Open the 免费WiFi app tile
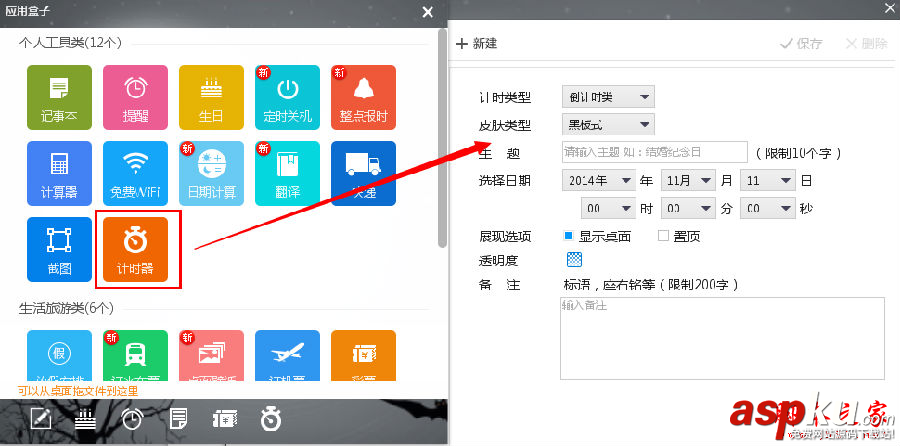Viewport: 900px width, 446px height. pos(135,173)
